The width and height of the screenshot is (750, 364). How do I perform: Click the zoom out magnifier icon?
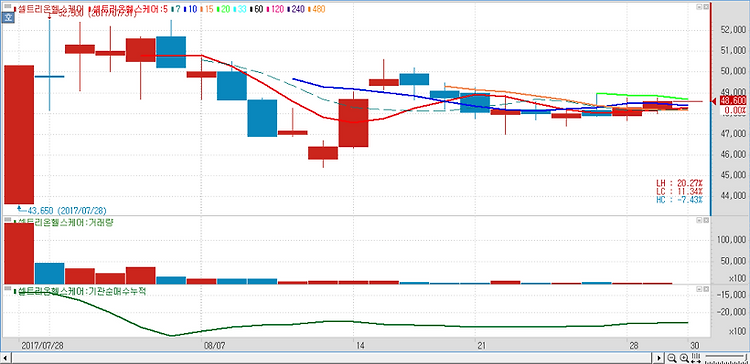672,358
